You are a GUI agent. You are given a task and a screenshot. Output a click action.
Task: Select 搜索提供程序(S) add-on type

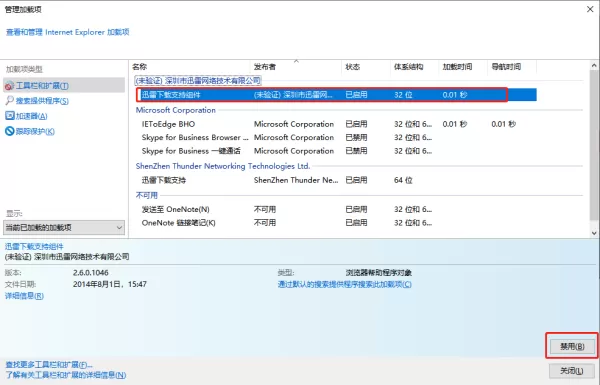42,101
